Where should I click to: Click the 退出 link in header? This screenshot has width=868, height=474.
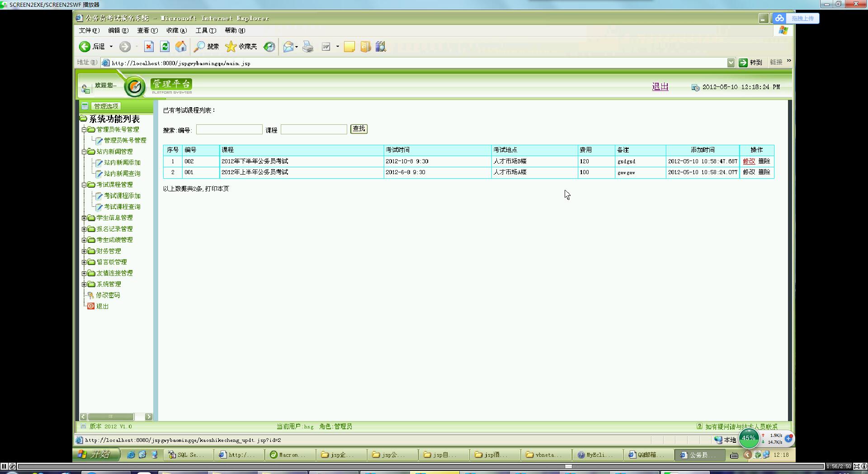[660, 87]
